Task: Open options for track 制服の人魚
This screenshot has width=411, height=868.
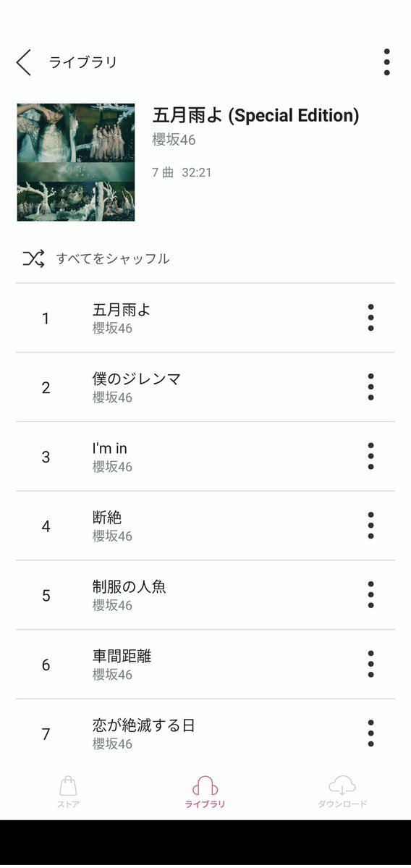Action: pyautogui.click(x=370, y=594)
